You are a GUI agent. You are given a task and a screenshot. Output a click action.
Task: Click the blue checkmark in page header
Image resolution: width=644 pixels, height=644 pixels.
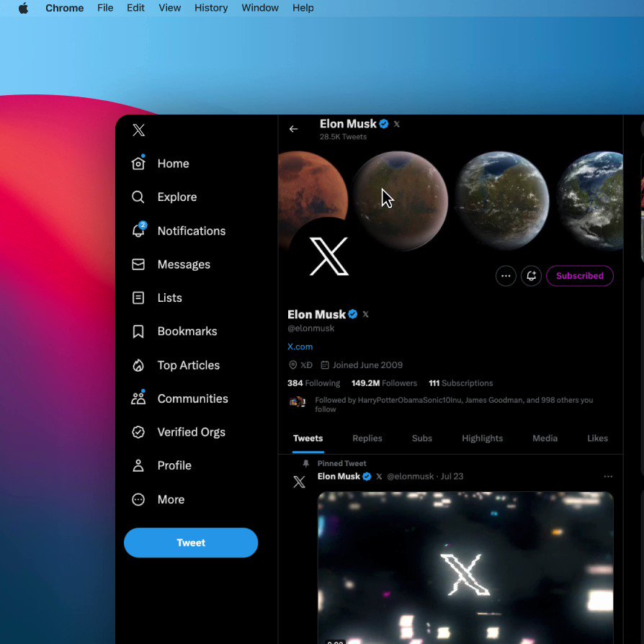[x=384, y=124]
